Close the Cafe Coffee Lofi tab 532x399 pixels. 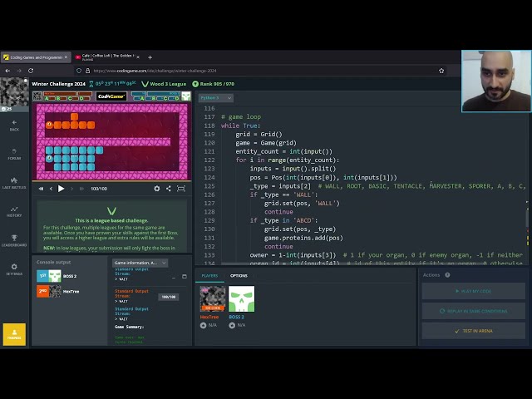tap(138, 57)
